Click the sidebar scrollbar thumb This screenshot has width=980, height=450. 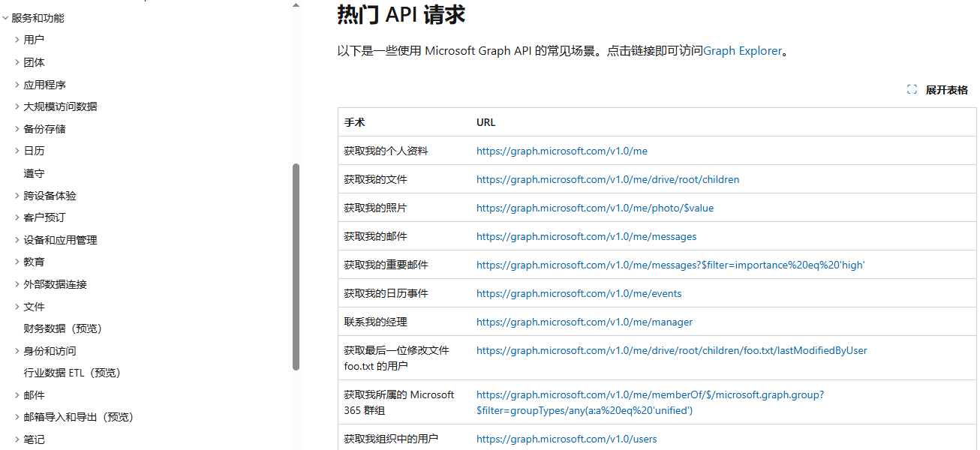296,247
